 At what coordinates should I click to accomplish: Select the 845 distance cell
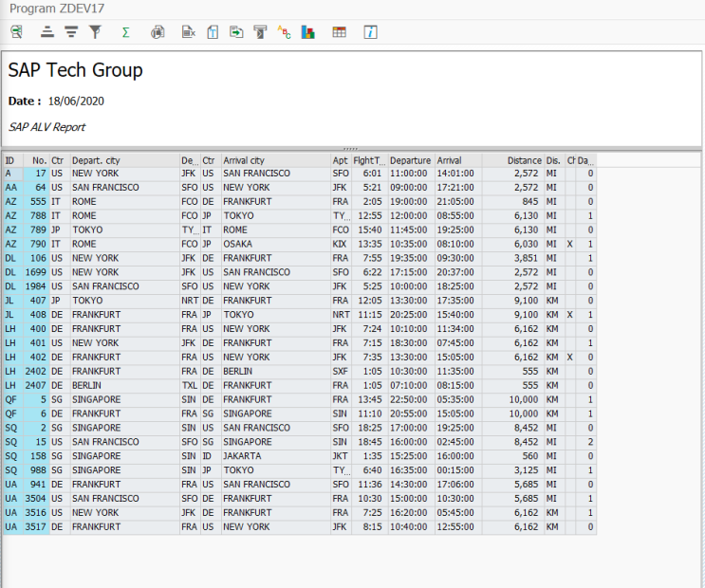coord(513,202)
